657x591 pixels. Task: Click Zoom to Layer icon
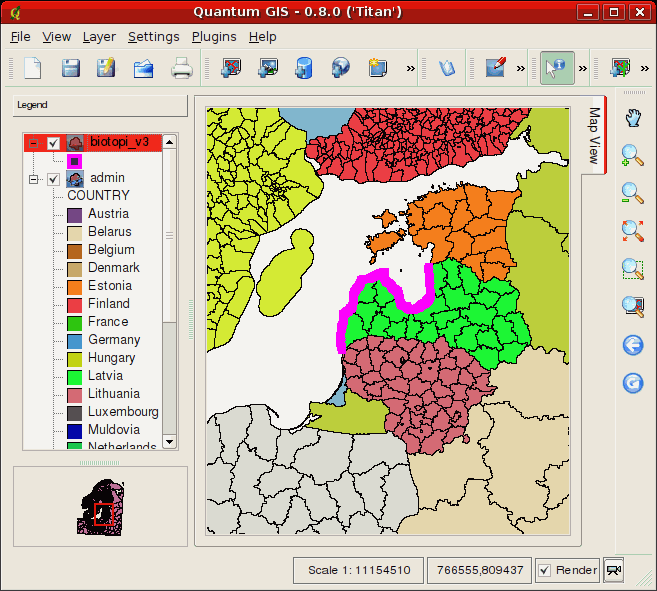[x=633, y=306]
